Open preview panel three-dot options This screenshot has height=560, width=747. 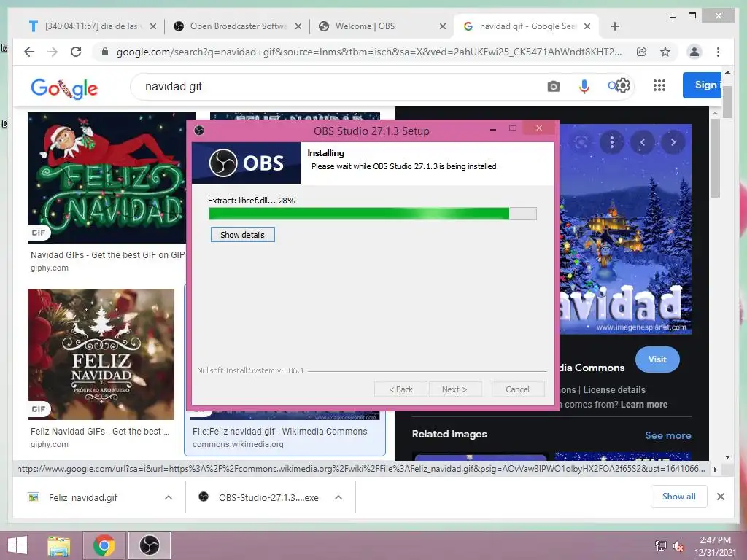click(x=612, y=142)
